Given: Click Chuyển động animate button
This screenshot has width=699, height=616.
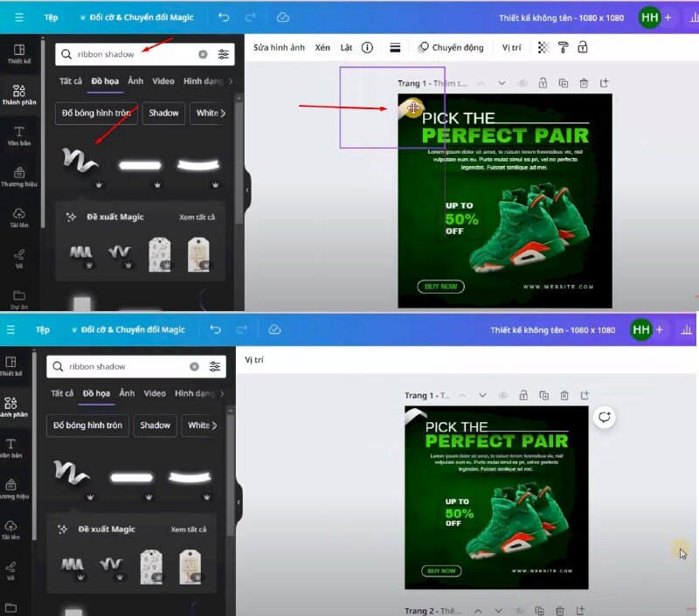Looking at the screenshot, I should coord(450,47).
